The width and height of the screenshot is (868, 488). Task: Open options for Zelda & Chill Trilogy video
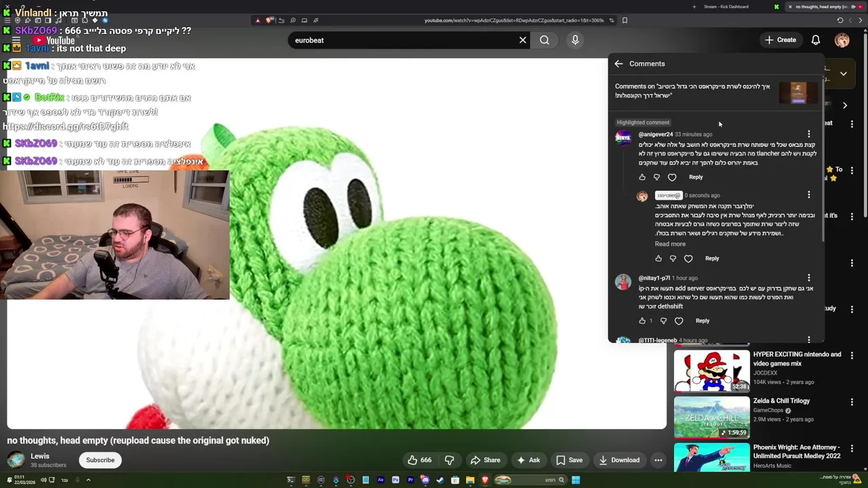852,402
